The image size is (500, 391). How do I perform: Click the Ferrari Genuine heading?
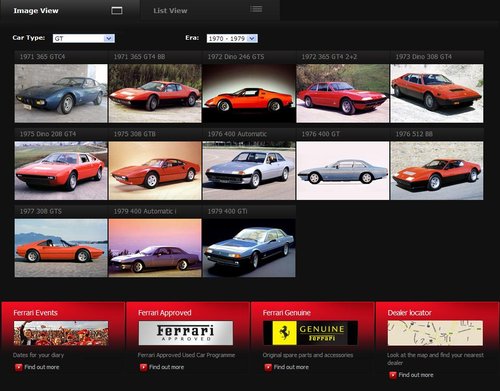287,313
